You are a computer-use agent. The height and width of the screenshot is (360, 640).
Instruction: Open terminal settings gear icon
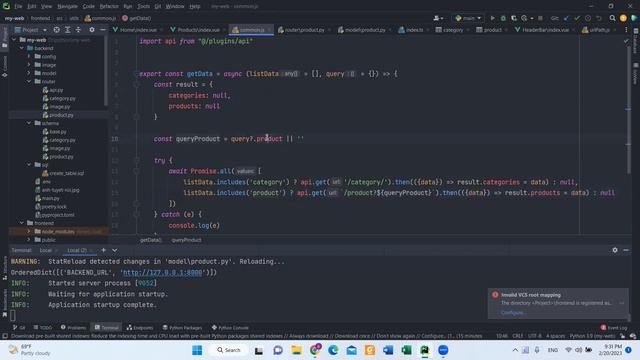click(615, 250)
